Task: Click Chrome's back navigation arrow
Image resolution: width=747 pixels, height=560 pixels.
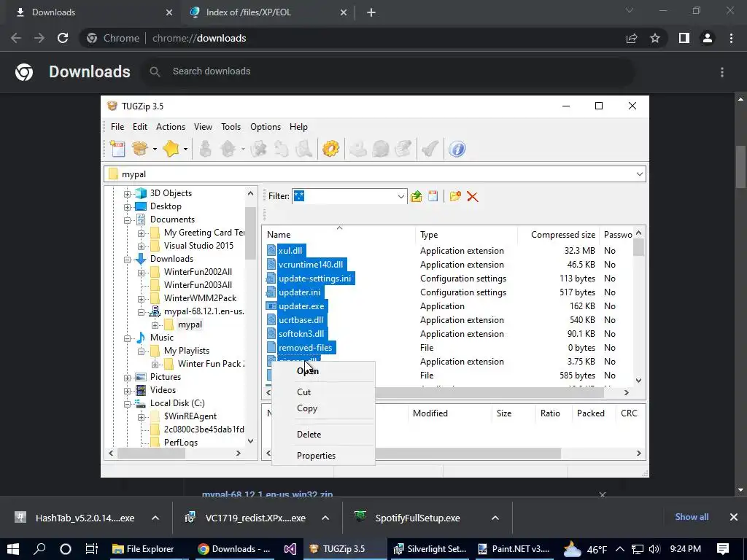Action: pyautogui.click(x=16, y=38)
